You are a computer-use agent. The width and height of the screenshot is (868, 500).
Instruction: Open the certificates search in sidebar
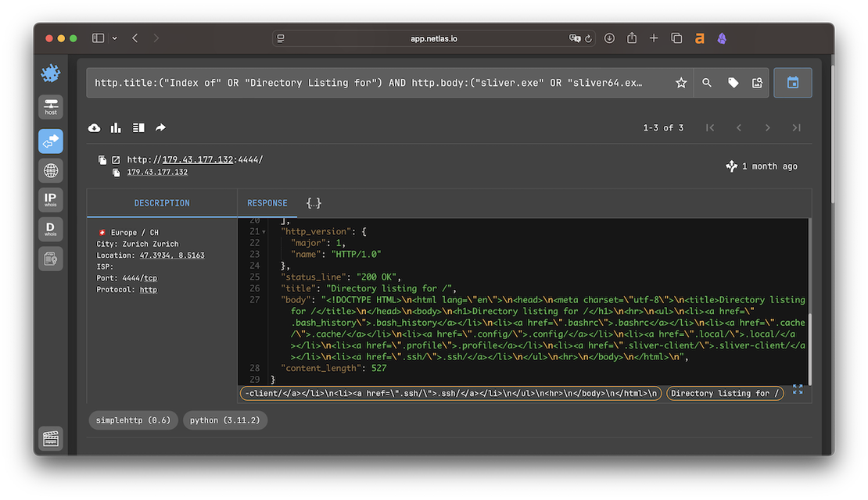(x=50, y=259)
